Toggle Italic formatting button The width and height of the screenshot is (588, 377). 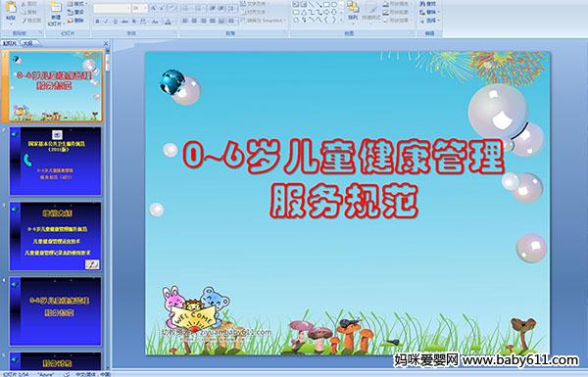pyautogui.click(x=106, y=22)
